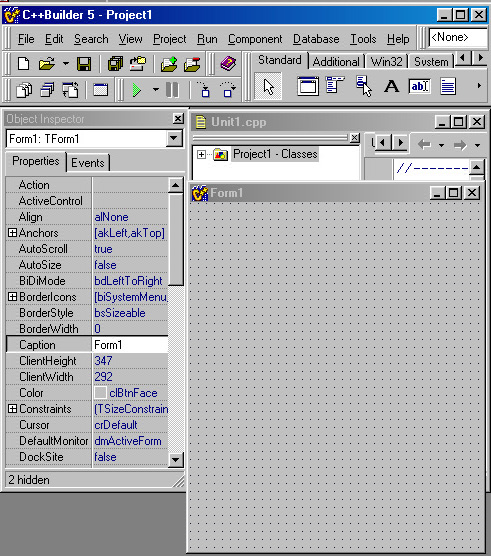The width and height of the screenshot is (491, 556).
Task: Click the New Form icon
Action: [101, 90]
